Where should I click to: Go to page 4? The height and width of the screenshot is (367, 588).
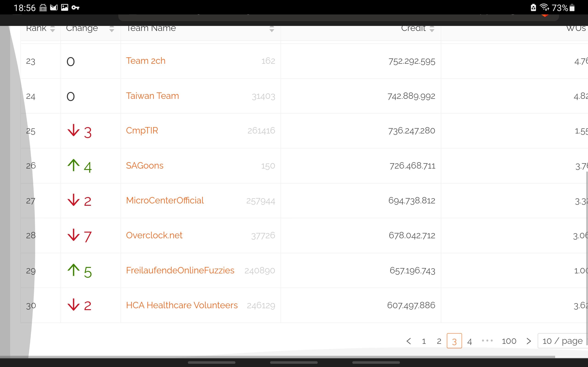click(x=469, y=341)
